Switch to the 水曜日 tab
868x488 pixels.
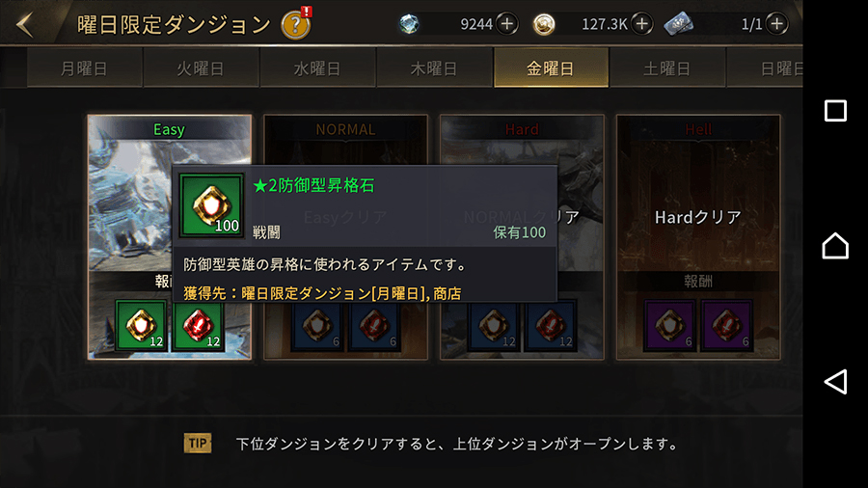pos(317,68)
